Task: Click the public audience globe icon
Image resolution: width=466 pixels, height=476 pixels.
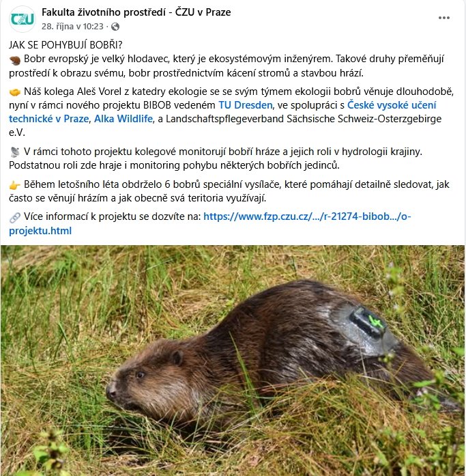Action: click(x=115, y=27)
